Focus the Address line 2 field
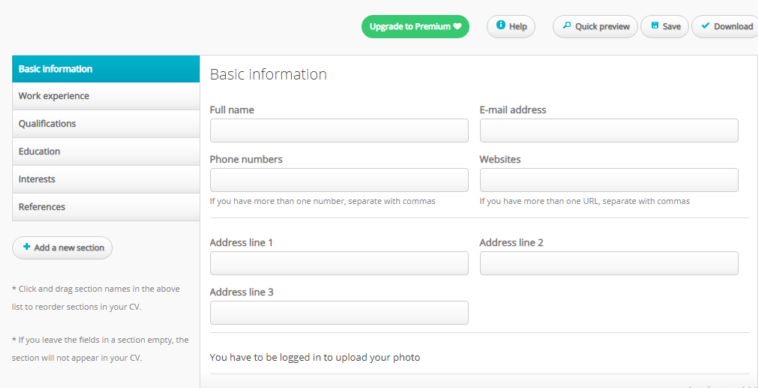Screen dimensions: 758x388 (609, 263)
